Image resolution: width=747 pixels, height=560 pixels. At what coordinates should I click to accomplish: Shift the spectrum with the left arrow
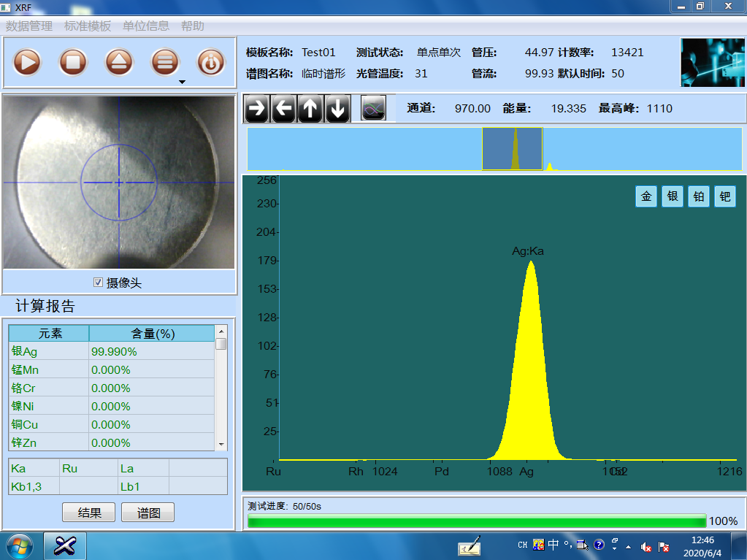click(283, 109)
